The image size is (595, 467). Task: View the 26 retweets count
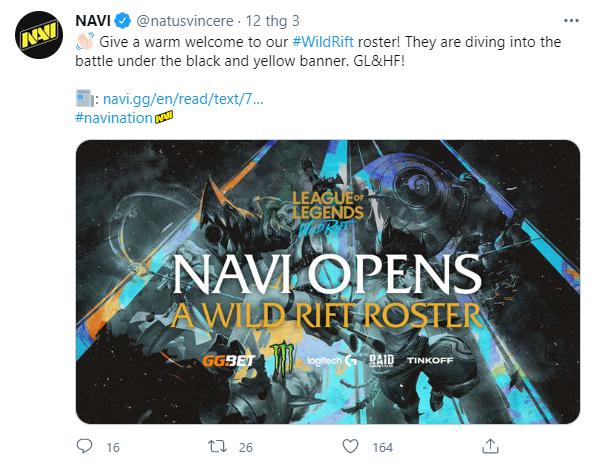click(246, 447)
